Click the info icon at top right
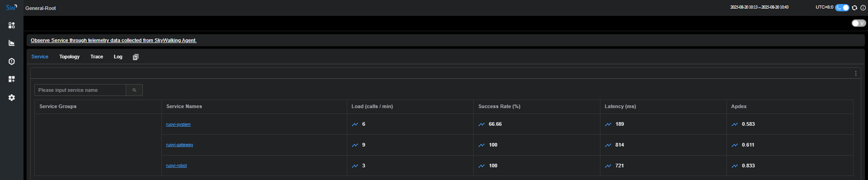Image resolution: width=868 pixels, height=180 pixels. [863, 8]
